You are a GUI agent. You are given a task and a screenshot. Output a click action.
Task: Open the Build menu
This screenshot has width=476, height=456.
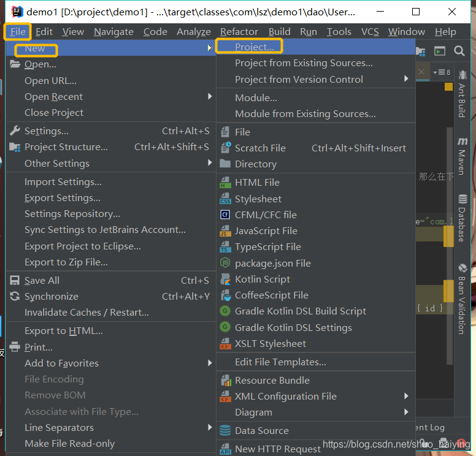[279, 31]
